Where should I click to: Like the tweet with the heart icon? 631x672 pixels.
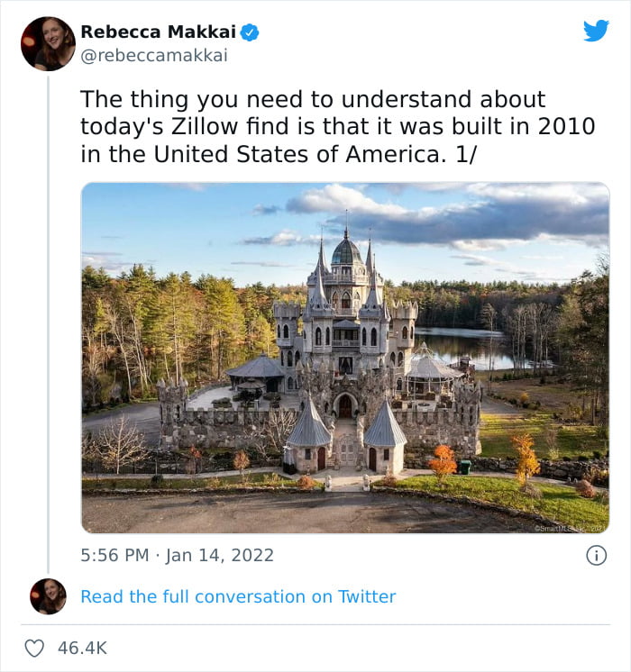coord(34,648)
